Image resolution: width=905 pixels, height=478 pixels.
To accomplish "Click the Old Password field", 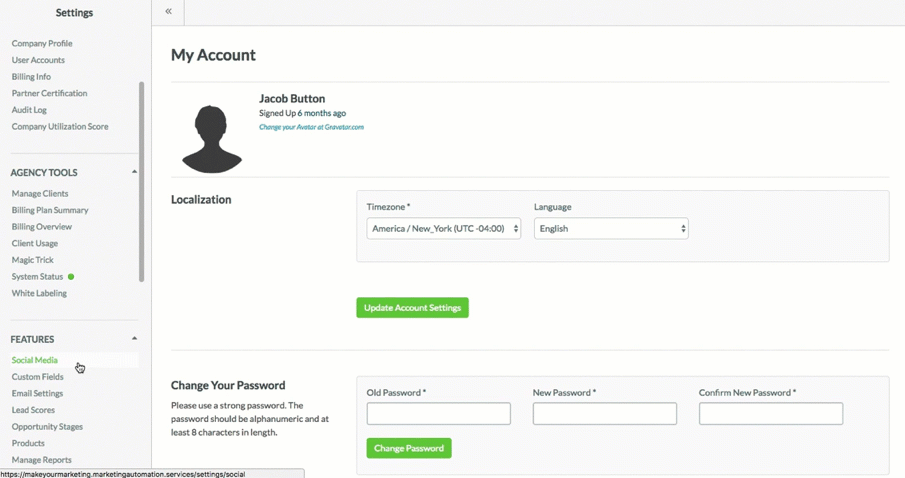I will [438, 414].
